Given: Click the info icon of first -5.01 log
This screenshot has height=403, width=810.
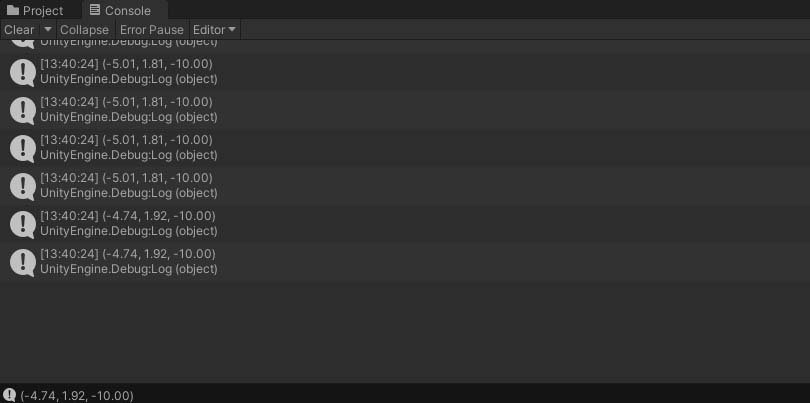Looking at the screenshot, I should (x=22, y=71).
